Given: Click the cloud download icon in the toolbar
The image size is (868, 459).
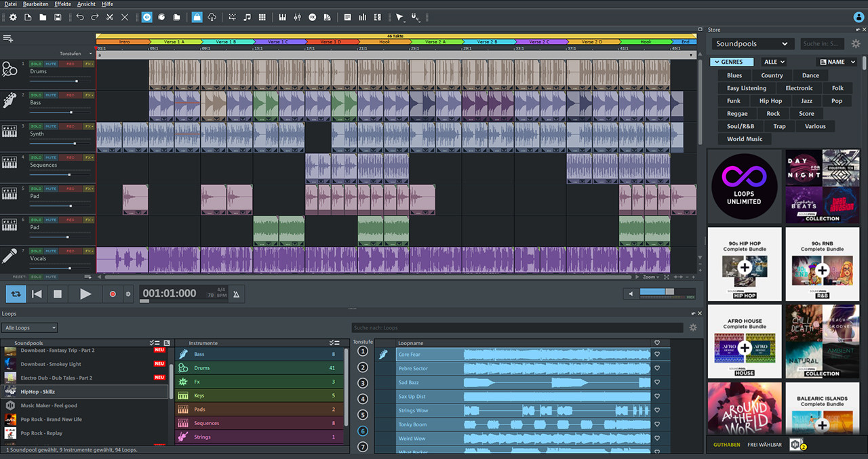Looking at the screenshot, I should coord(212,17).
